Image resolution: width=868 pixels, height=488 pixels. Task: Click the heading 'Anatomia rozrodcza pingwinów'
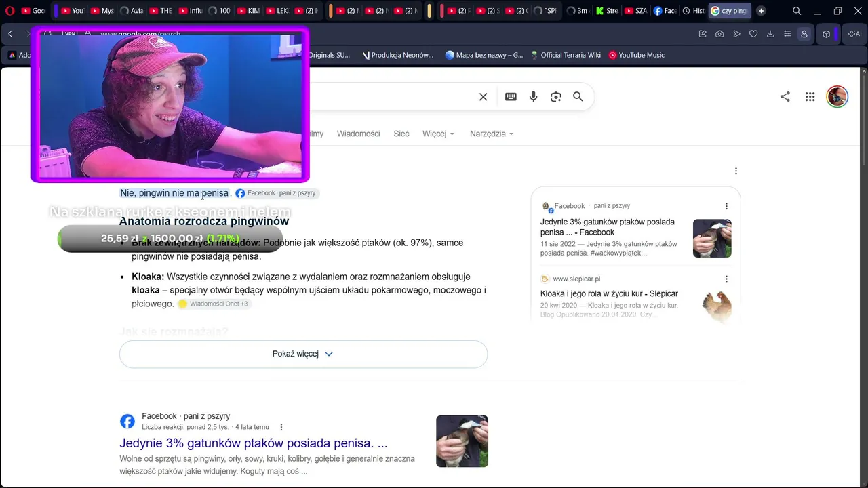204,221
